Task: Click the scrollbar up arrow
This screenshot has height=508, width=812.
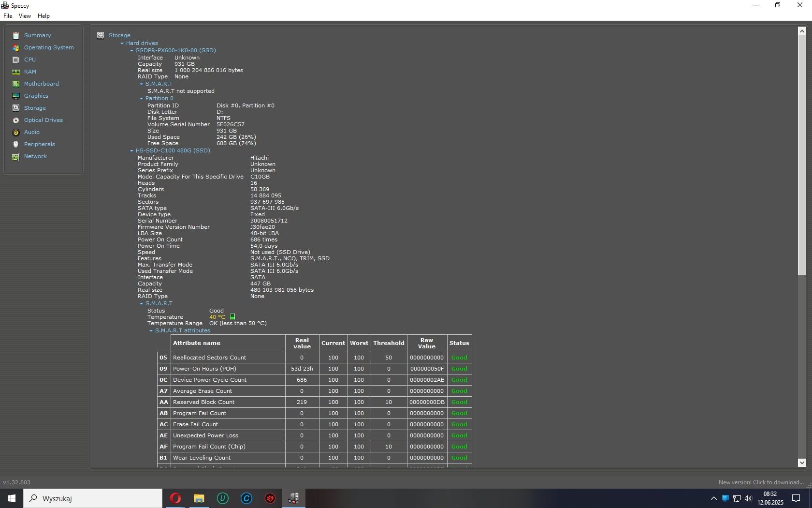Action: [x=802, y=31]
